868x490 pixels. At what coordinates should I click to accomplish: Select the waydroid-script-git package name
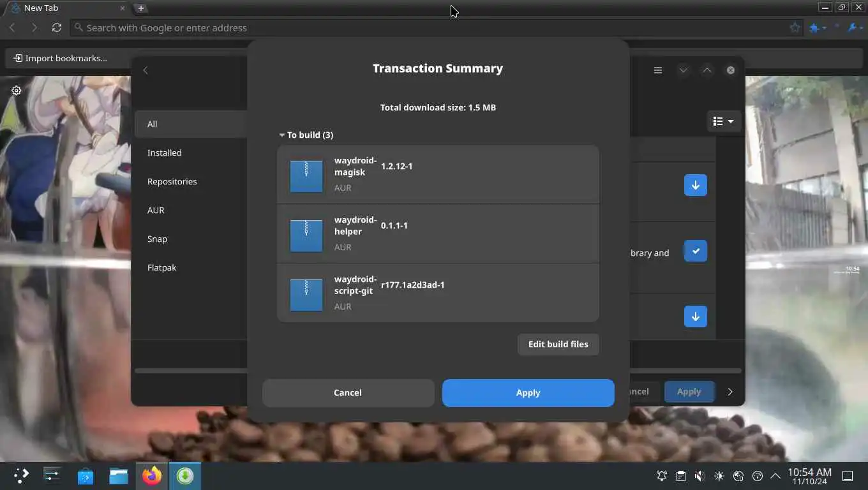355,285
